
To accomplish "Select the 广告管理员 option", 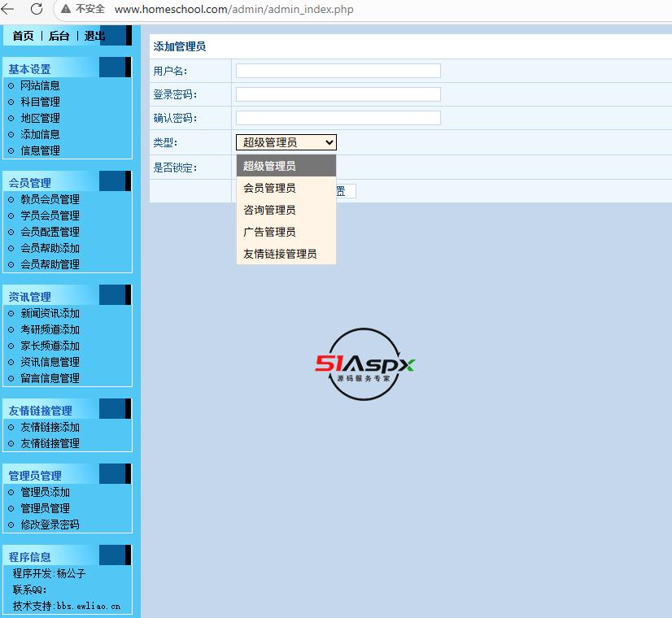I will (x=286, y=232).
